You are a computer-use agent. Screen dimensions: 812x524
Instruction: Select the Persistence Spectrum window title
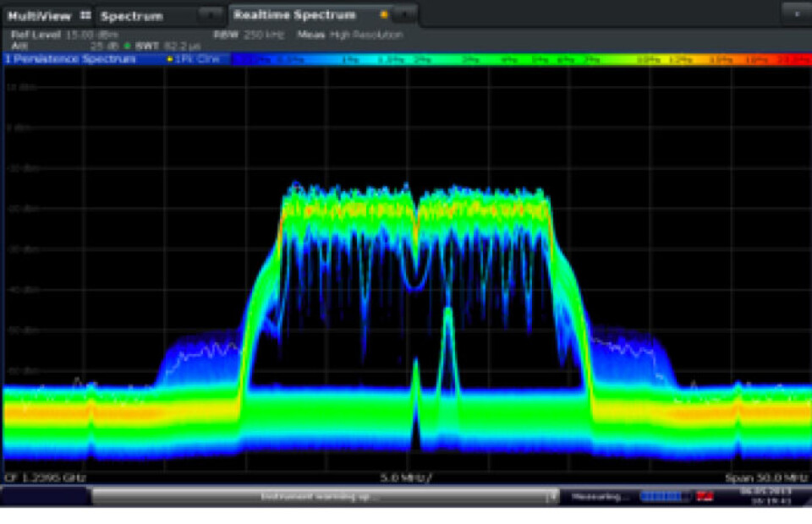coord(72,59)
